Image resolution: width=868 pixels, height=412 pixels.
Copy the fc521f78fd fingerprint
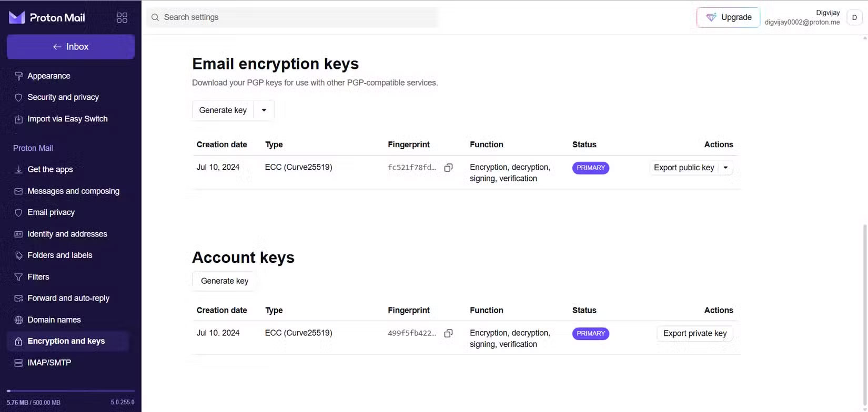(448, 168)
